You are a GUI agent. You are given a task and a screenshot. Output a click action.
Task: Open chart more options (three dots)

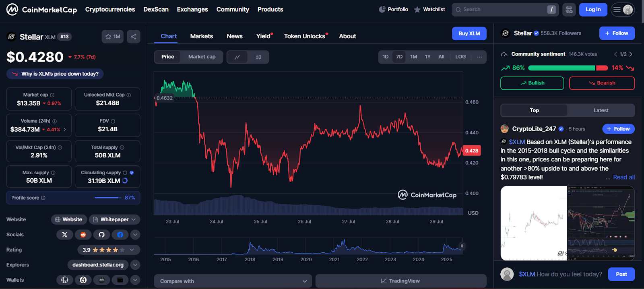[479, 57]
